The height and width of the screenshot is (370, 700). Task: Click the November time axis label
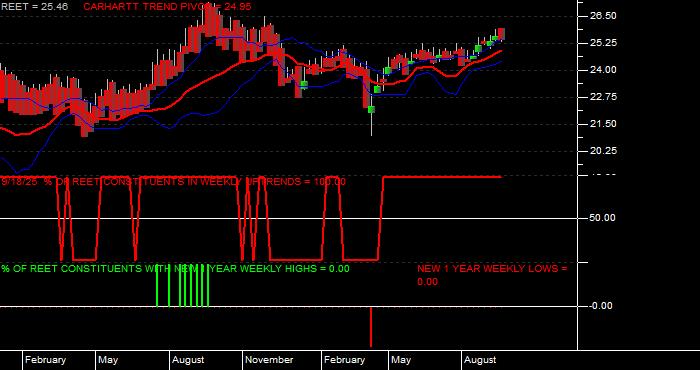click(269, 360)
